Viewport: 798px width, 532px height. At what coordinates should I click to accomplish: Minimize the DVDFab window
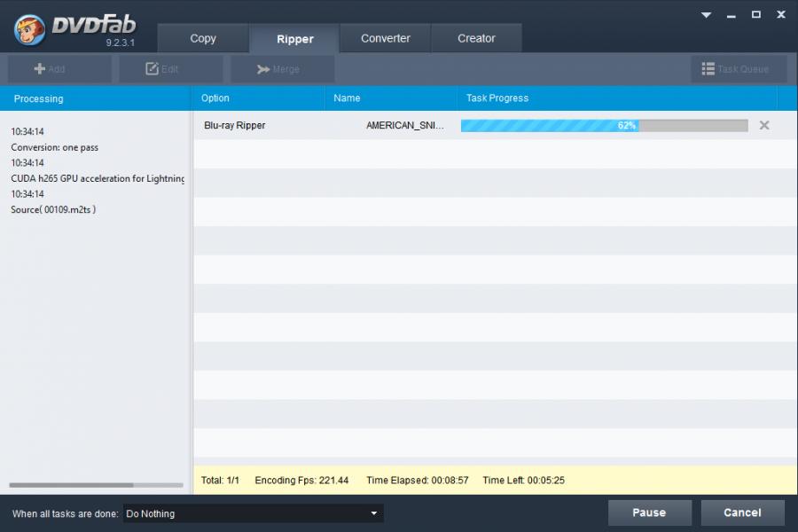point(731,15)
